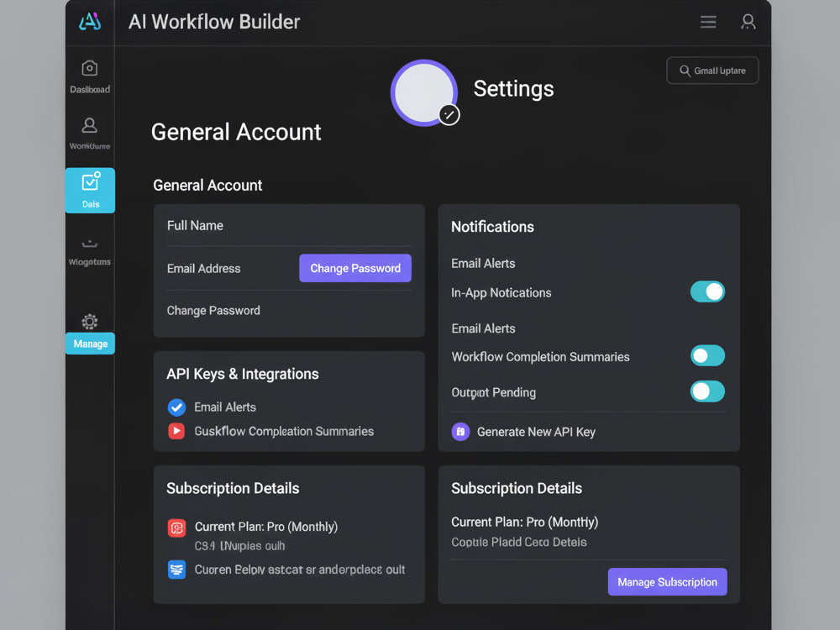Image resolution: width=840 pixels, height=630 pixels.
Task: Click API Keys & Integrations heading
Action: [242, 374]
